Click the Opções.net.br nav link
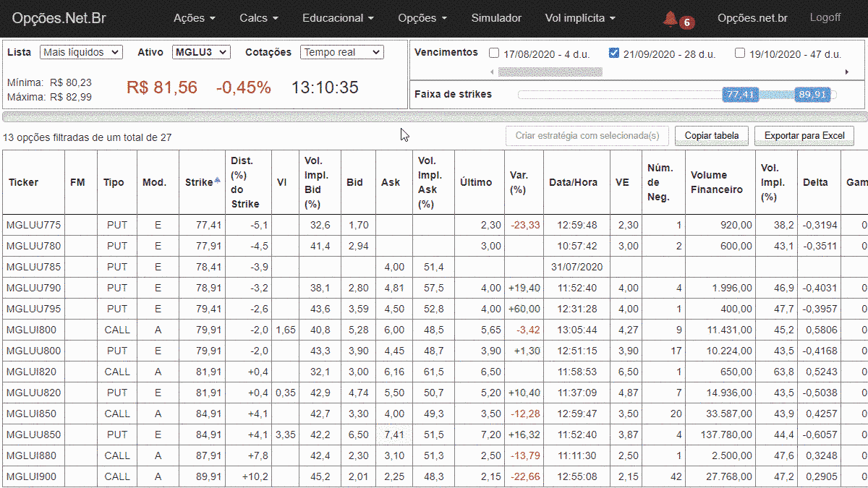This screenshot has height=488, width=868. point(752,18)
